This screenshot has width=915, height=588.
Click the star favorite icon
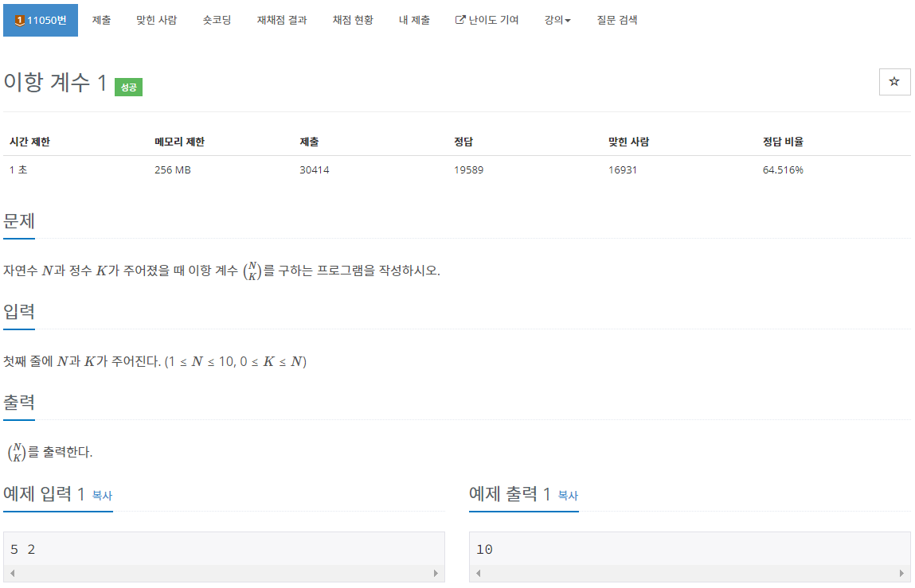coord(894,82)
